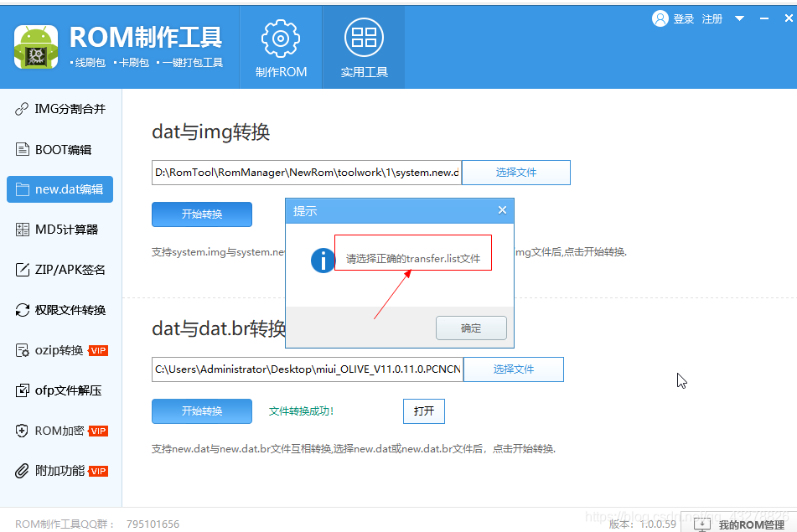Open ROM加密 VIP feature
Screen dimensions: 797x532
pos(60,431)
